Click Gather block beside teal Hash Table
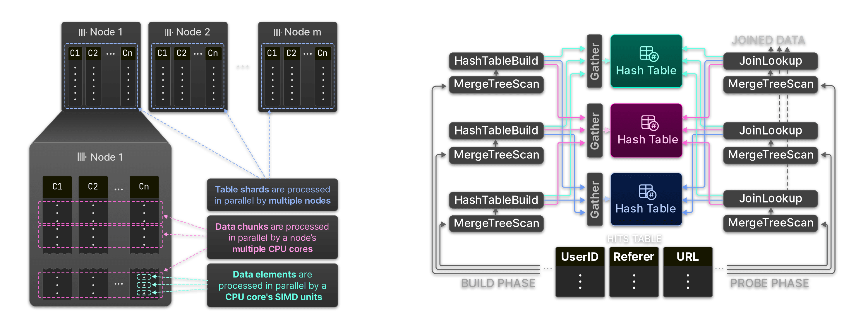The width and height of the screenshot is (868, 332). pos(594,62)
